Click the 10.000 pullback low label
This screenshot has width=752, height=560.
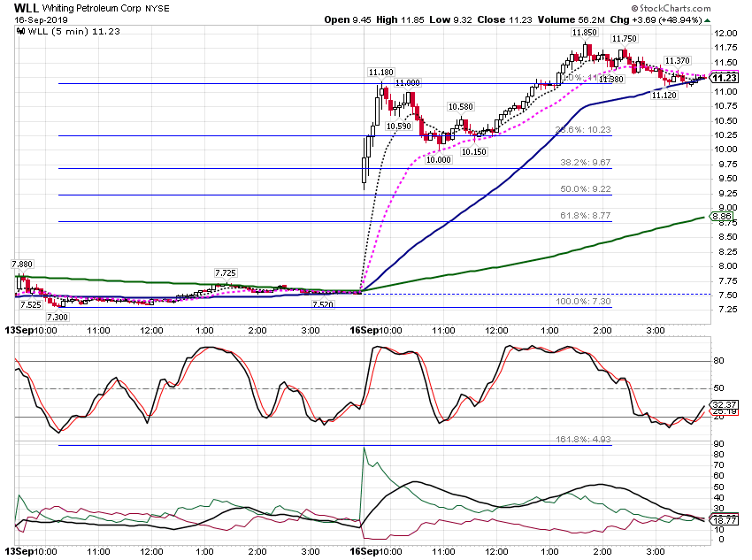(439, 159)
